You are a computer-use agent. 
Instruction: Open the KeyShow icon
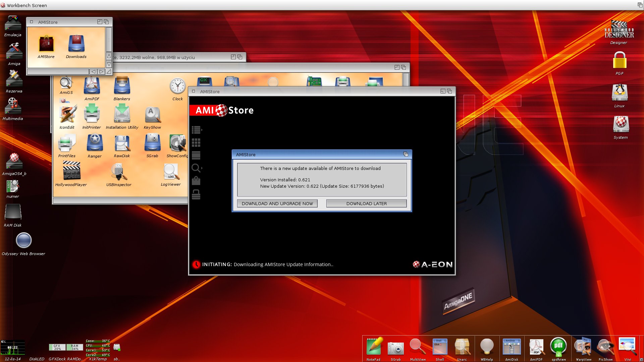coord(152,118)
